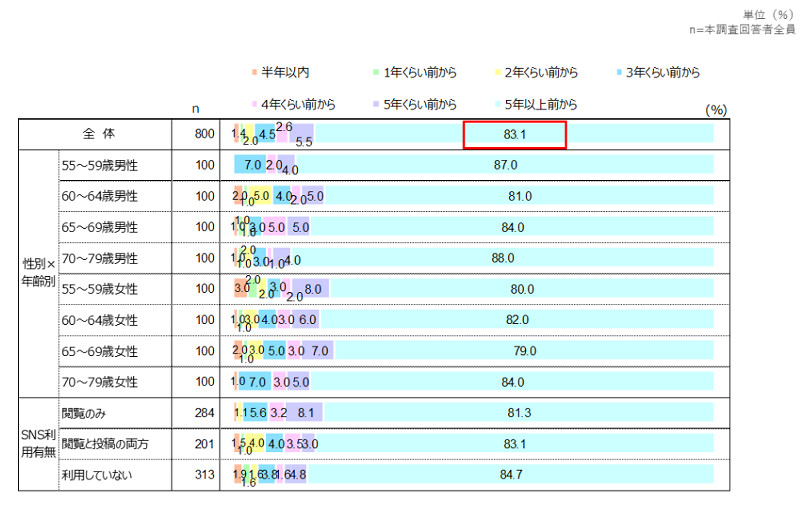Screen dimensions: 800x513
Task: Click the 5年以上前から legend swatch
Action: 497,104
